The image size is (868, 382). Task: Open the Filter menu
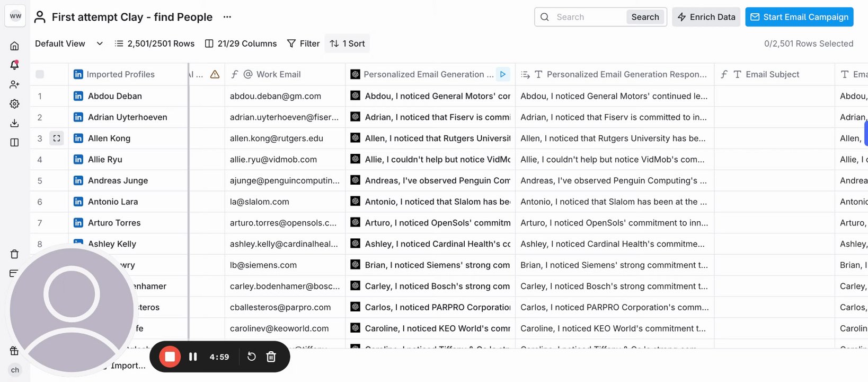point(303,44)
